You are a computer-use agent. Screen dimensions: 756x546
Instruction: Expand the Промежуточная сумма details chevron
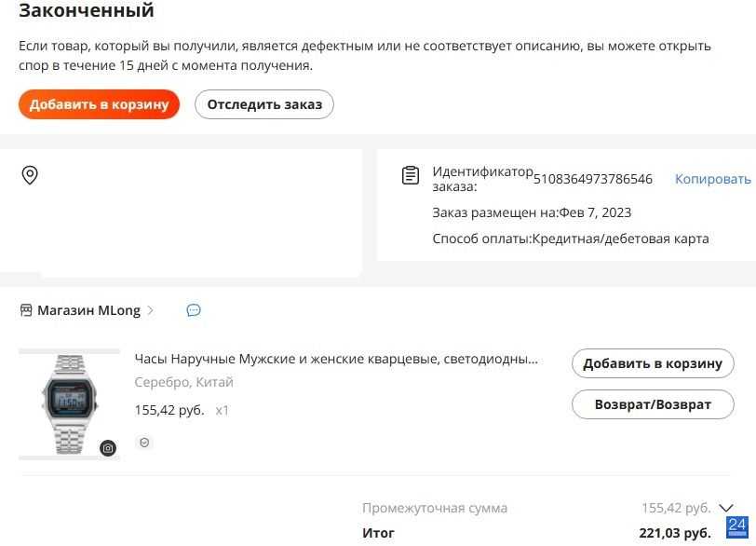click(x=726, y=508)
